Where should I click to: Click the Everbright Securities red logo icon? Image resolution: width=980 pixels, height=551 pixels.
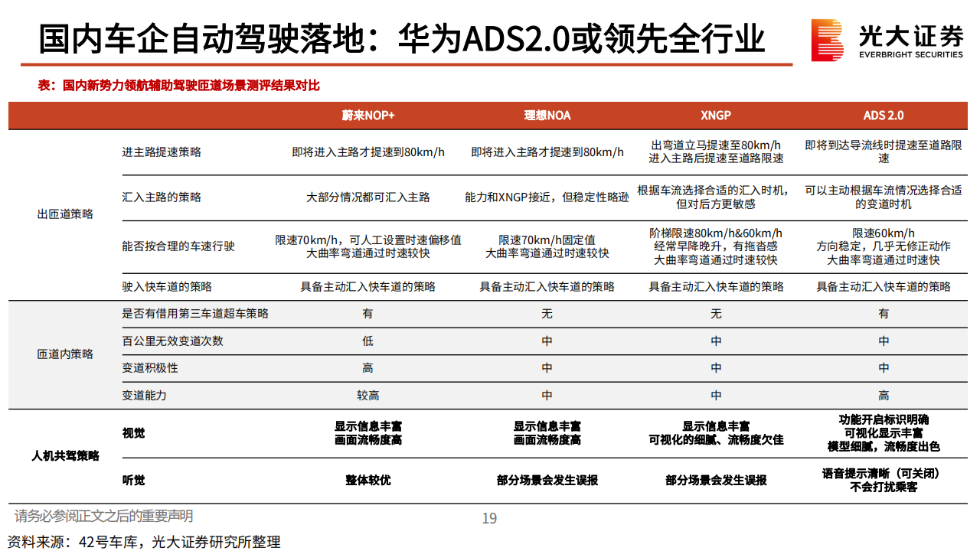[828, 40]
